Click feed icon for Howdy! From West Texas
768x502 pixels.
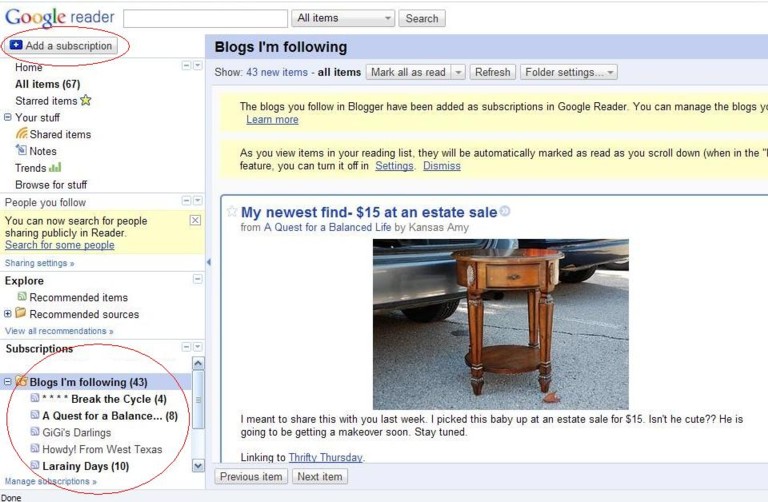pyautogui.click(x=35, y=448)
